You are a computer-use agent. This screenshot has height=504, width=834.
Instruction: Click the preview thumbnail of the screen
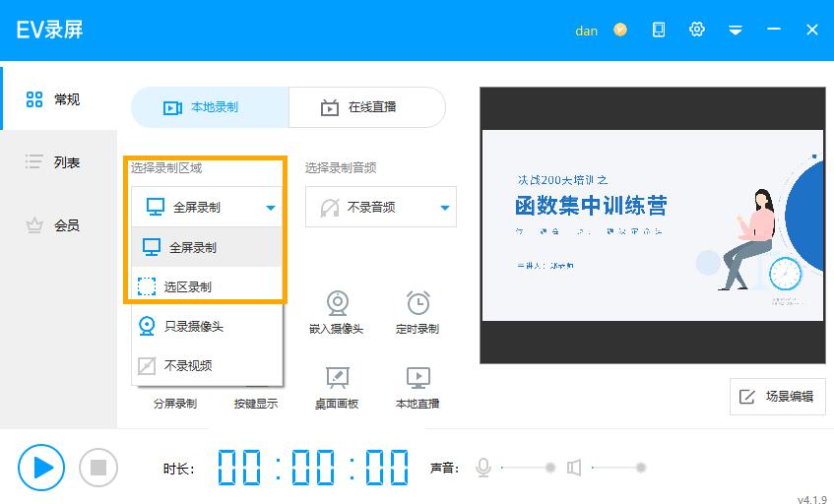point(653,225)
